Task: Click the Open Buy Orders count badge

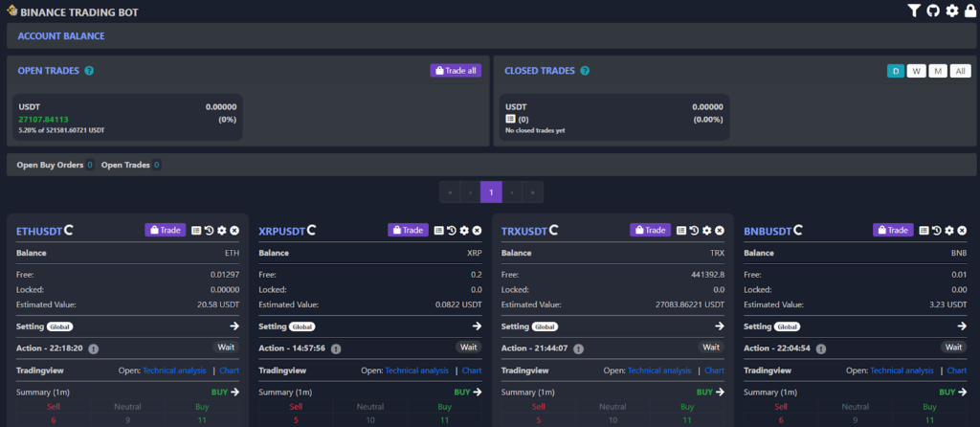Action: click(x=90, y=165)
